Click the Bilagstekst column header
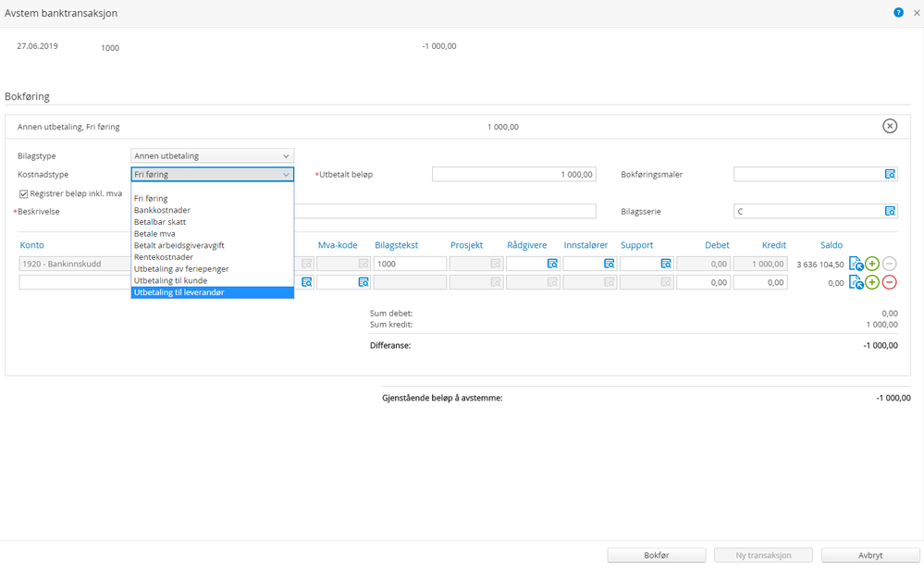This screenshot has width=924, height=568. [397, 245]
